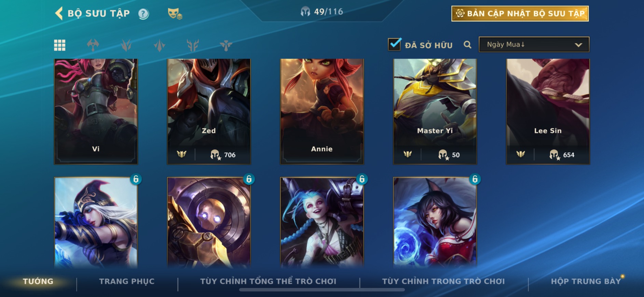This screenshot has width=644, height=297.
Task: Expand the Ngày Mua sort dropdown
Action: click(534, 44)
